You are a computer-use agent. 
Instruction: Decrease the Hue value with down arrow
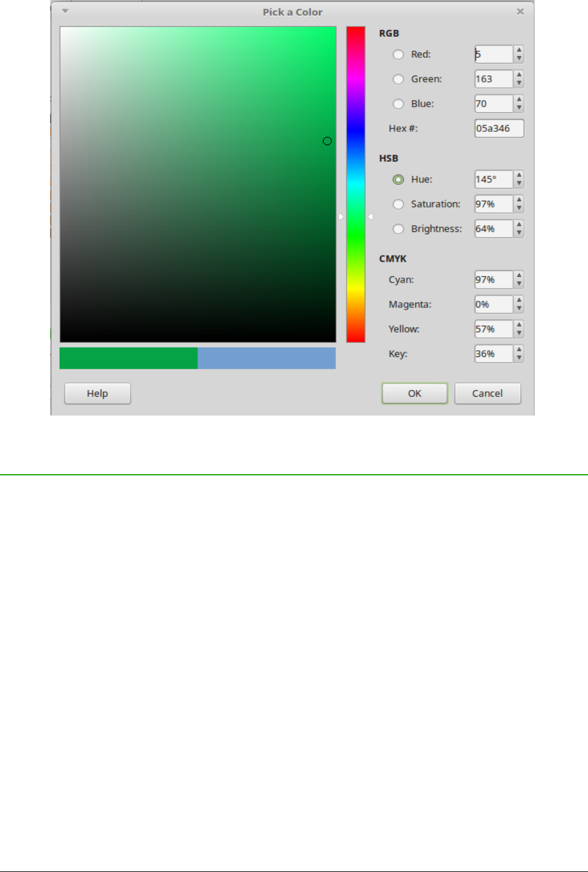519,184
